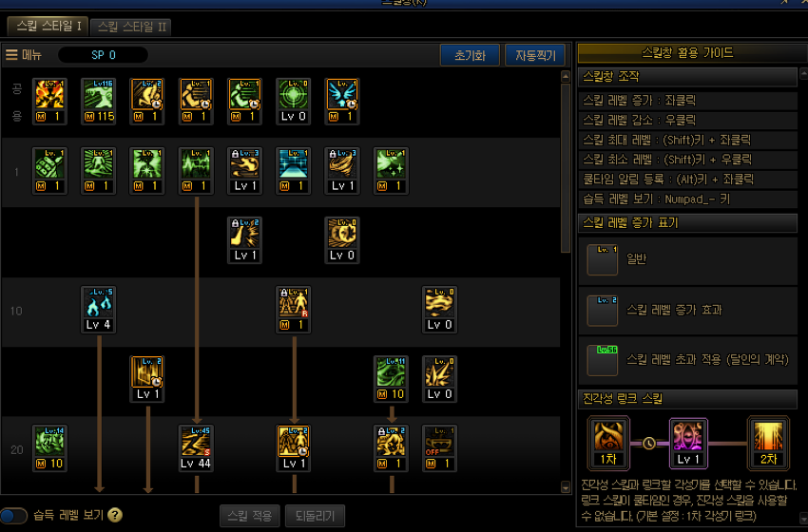
Task: Click the 초기화 reset button
Action: 470,55
